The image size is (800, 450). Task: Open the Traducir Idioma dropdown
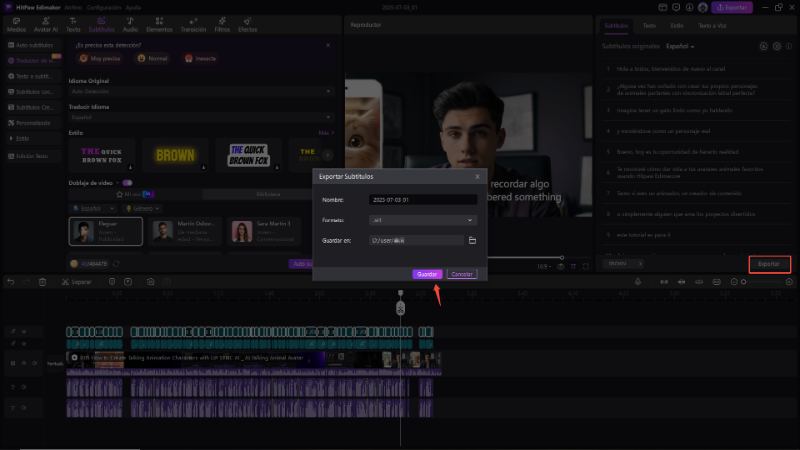click(x=201, y=117)
